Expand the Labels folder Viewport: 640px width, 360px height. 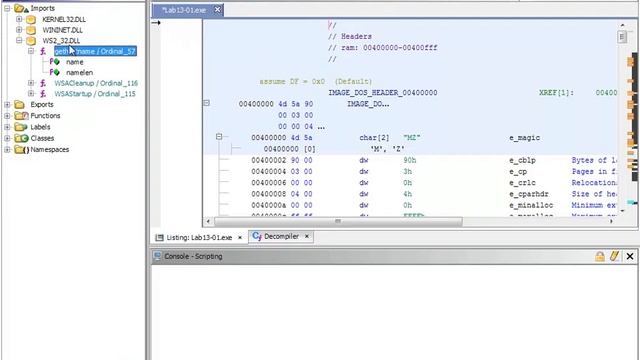point(7,127)
